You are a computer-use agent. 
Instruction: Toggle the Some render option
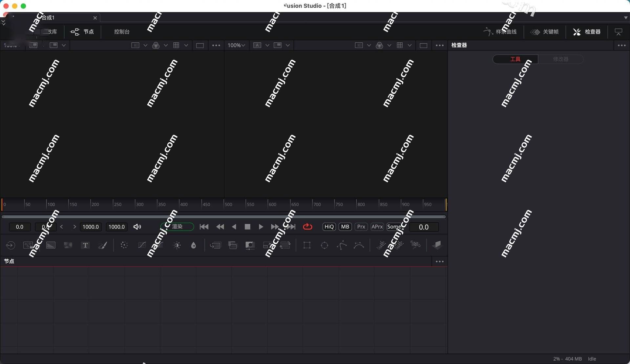click(394, 227)
